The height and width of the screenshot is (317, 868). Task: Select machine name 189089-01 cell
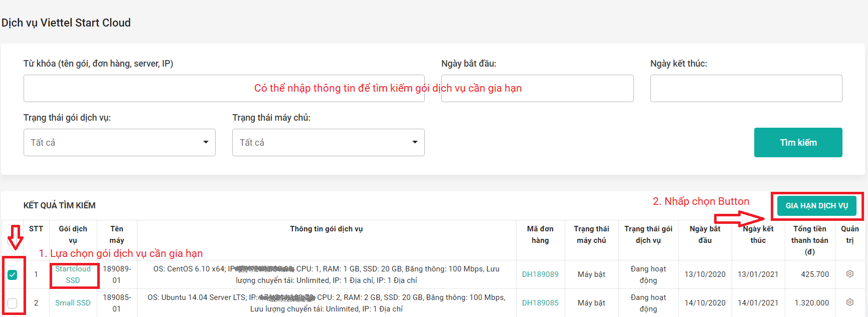point(117,274)
